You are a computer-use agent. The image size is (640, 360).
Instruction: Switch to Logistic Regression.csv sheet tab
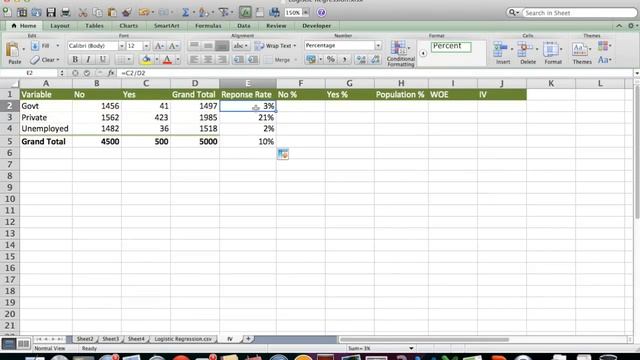tap(183, 339)
